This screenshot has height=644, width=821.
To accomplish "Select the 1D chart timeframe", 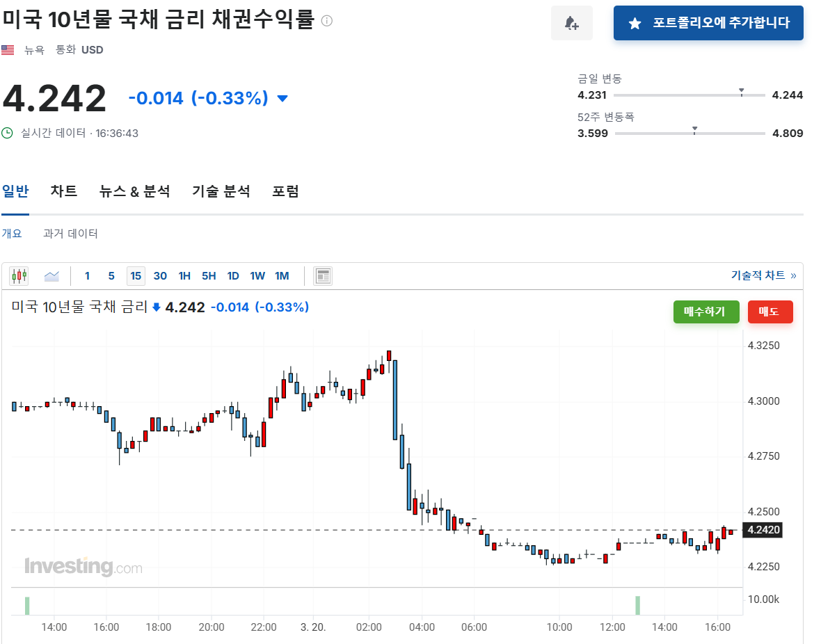I will pos(233,275).
